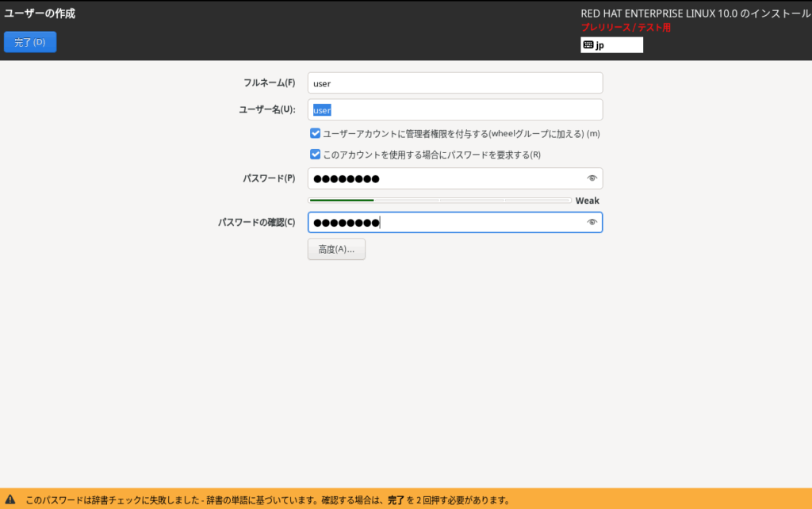The height and width of the screenshot is (509, 812).
Task: Show confirm password via its eye icon
Action: tap(591, 223)
